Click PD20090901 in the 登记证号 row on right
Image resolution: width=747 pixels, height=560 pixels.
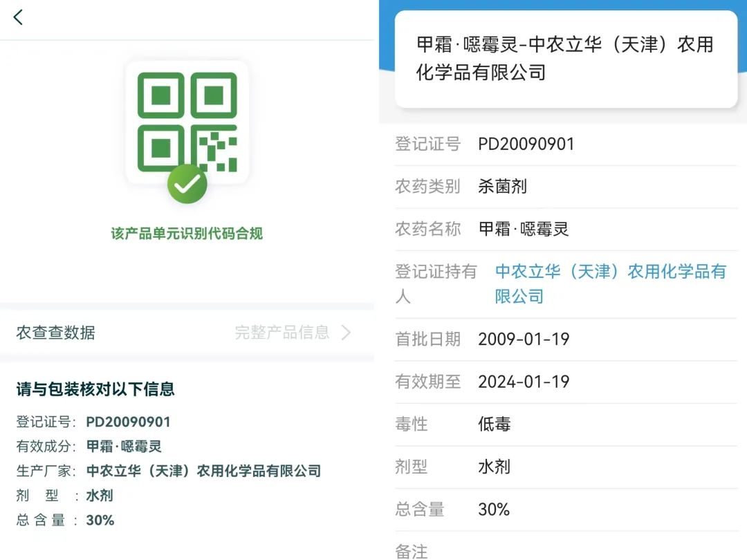pos(526,144)
